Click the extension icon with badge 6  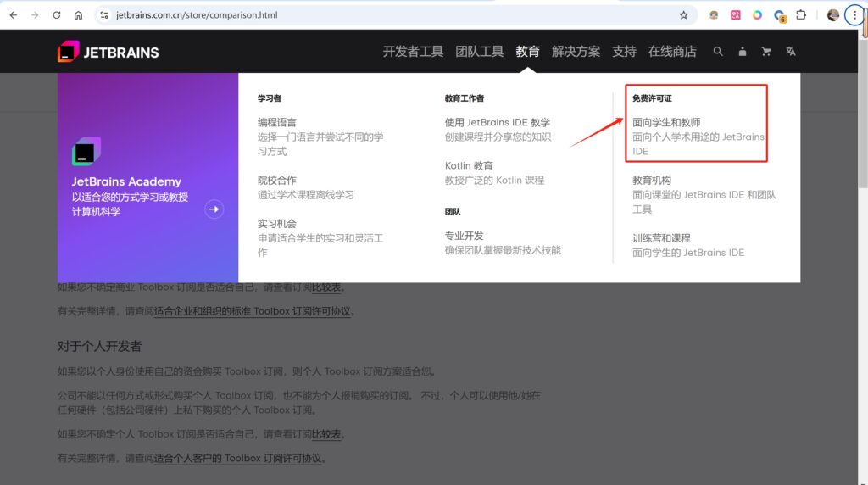780,15
